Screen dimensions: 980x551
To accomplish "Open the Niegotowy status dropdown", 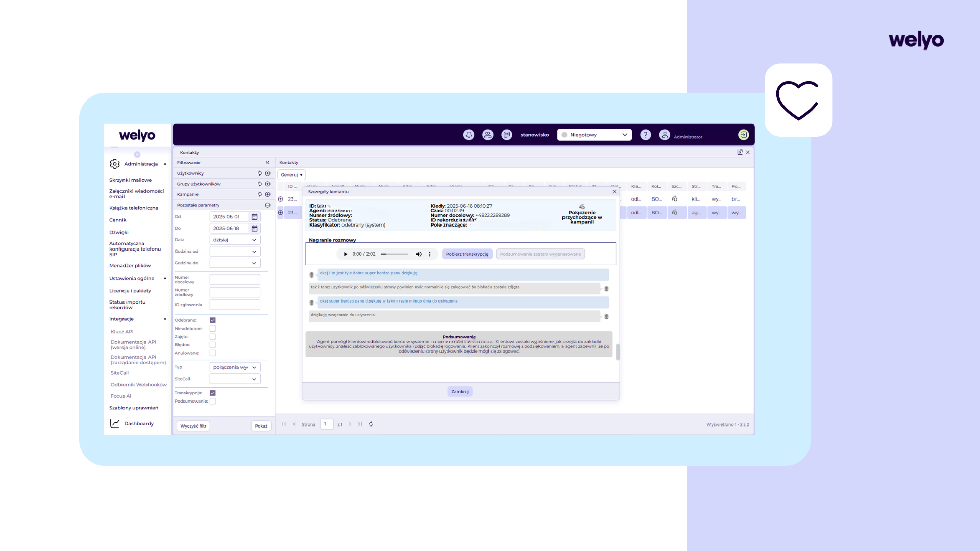I will point(595,135).
